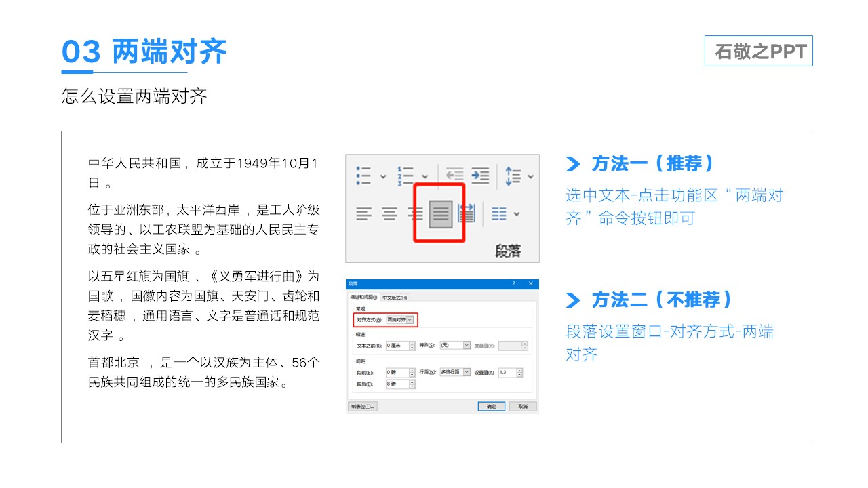Click the 段前 spacing input field

tap(397, 373)
